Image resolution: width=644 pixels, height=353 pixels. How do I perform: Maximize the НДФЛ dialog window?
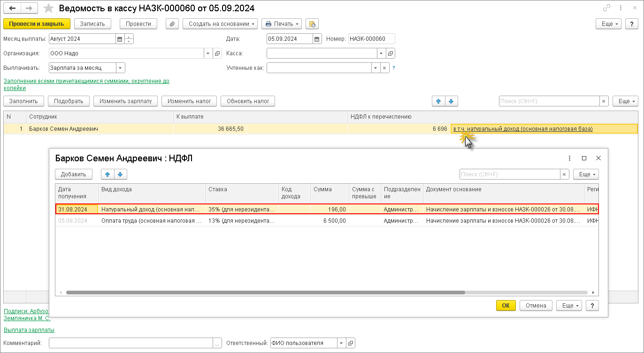[x=584, y=158]
